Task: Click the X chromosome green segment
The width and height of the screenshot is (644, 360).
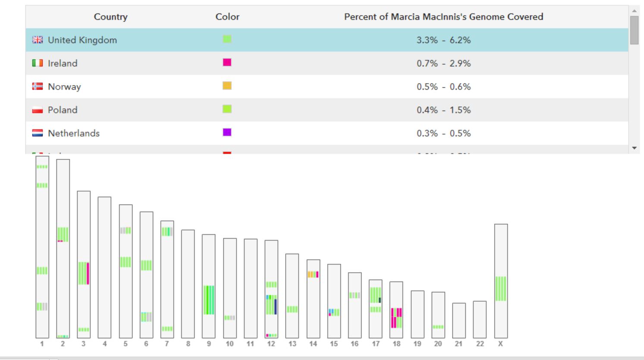Action: [500, 288]
